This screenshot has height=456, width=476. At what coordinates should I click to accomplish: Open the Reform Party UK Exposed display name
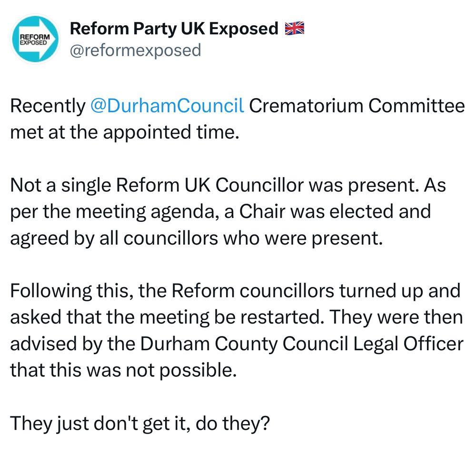174,29
